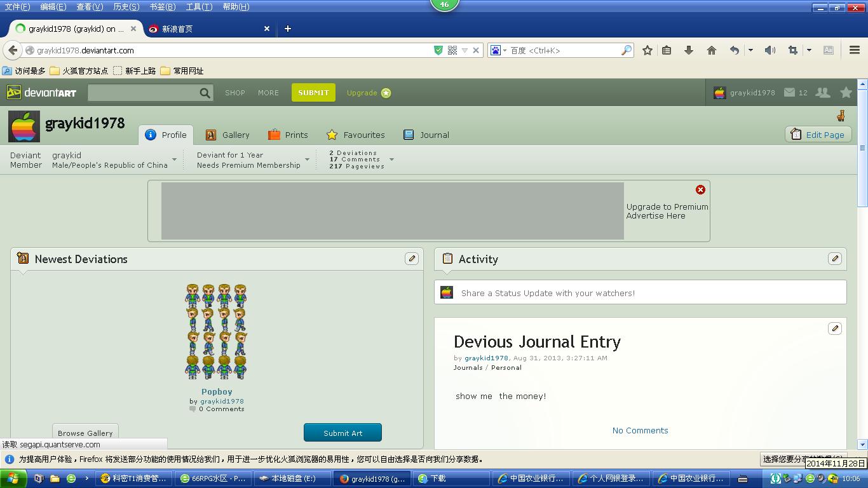Go to browser home page icon

tap(711, 50)
